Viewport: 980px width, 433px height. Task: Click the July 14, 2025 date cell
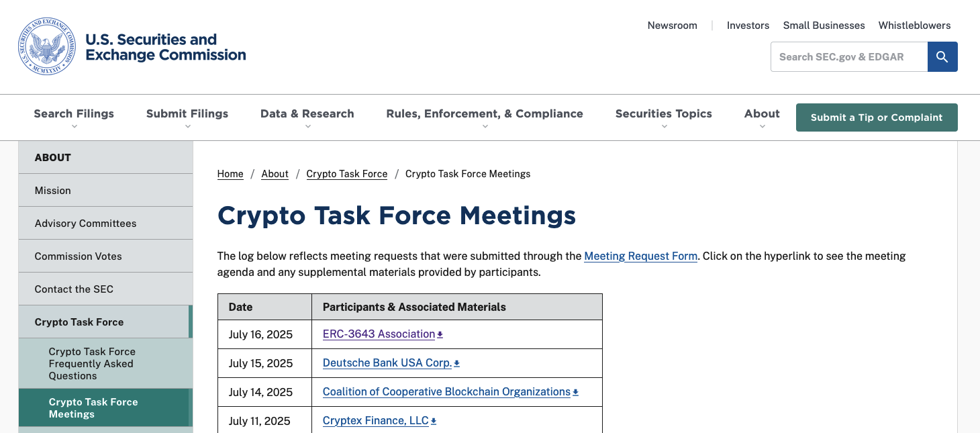tap(264, 392)
